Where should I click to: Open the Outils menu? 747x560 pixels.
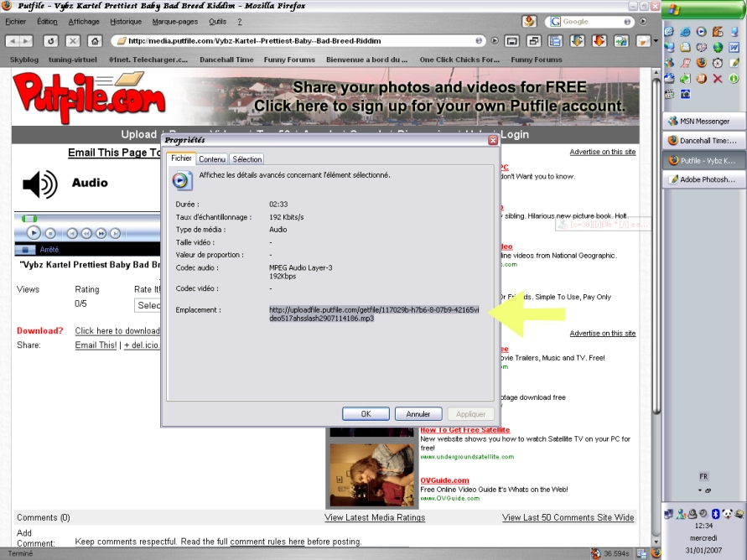click(218, 22)
